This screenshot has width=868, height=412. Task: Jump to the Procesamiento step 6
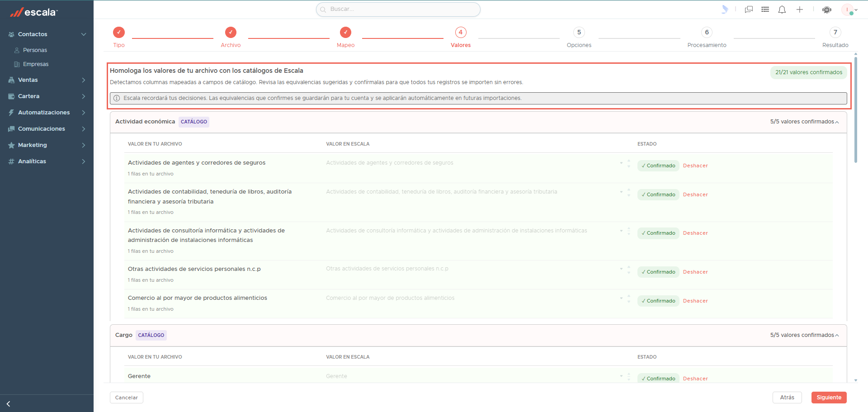(x=707, y=37)
